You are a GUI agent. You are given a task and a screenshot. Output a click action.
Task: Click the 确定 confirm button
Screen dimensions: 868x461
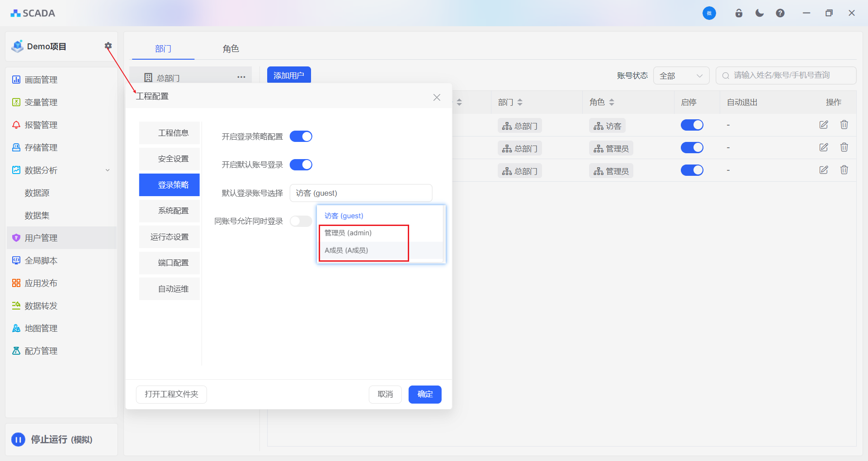pyautogui.click(x=425, y=394)
